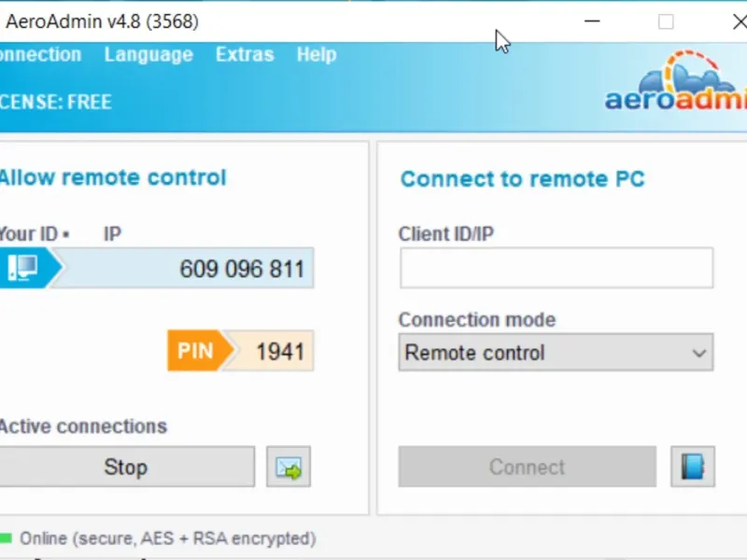Click the Connect to remote PC heading
Screen dimensions: 747x560
[x=523, y=179]
